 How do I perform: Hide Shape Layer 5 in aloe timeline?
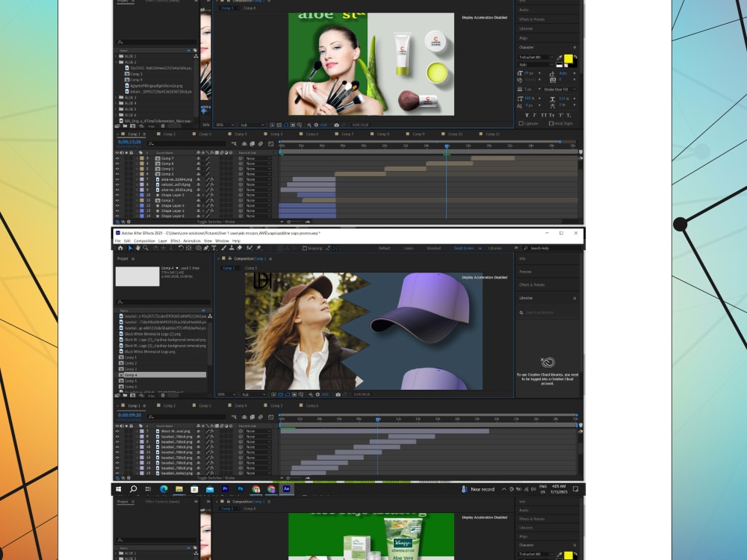pos(117,195)
